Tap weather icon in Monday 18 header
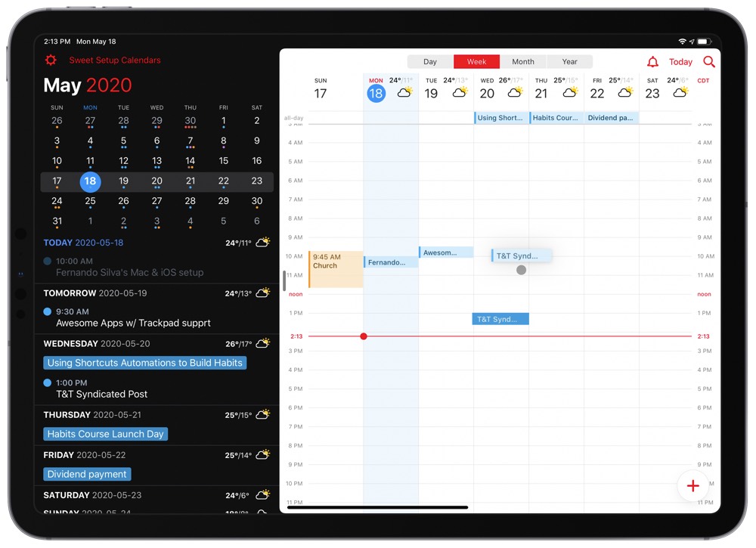 click(x=404, y=93)
